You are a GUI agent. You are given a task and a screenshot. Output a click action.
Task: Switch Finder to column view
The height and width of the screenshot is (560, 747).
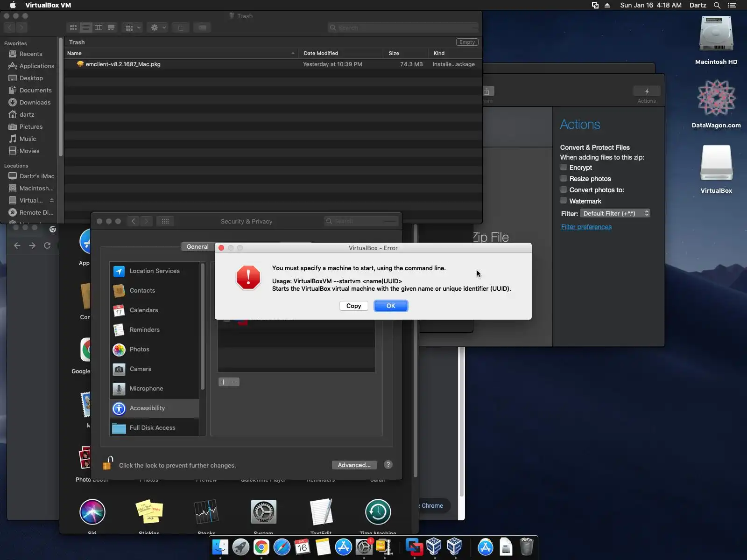[x=99, y=28]
